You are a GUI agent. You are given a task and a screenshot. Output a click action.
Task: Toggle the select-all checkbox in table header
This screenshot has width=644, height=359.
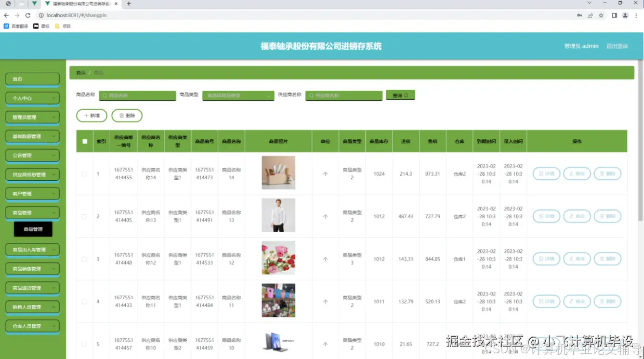[x=85, y=141]
